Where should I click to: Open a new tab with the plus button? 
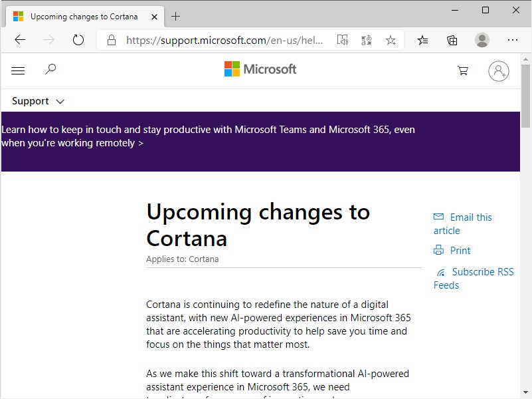click(175, 16)
